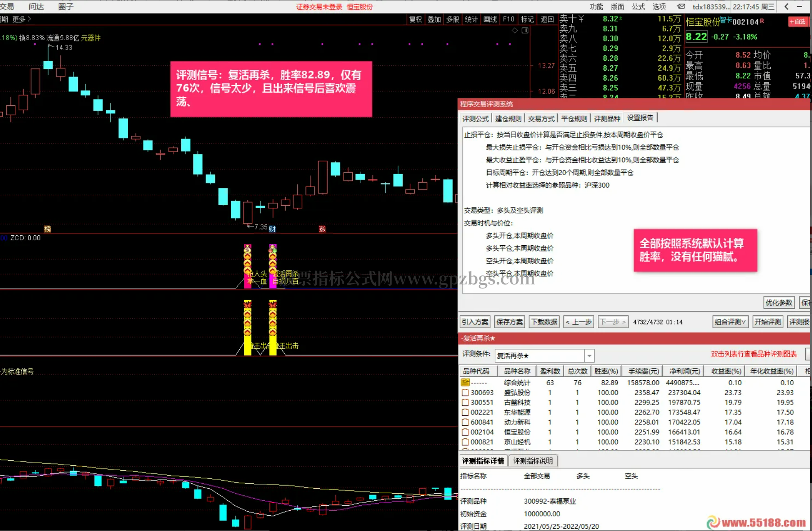The width and height of the screenshot is (812, 531).
Task: Click the 标记 toolbar button
Action: coord(527,19)
